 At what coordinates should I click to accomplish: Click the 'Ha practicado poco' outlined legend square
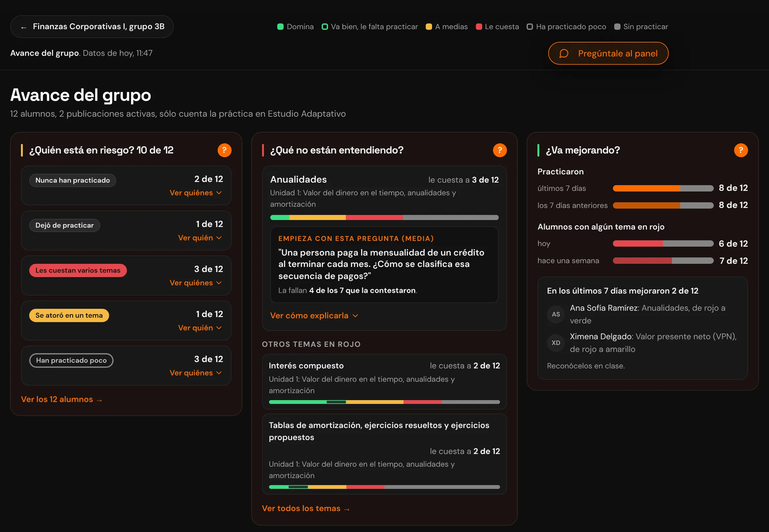click(x=530, y=27)
